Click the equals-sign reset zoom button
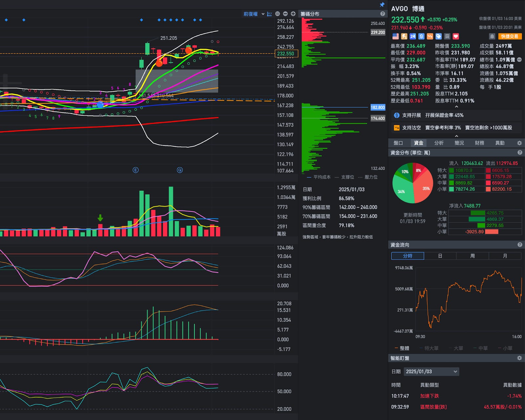 (278, 14)
